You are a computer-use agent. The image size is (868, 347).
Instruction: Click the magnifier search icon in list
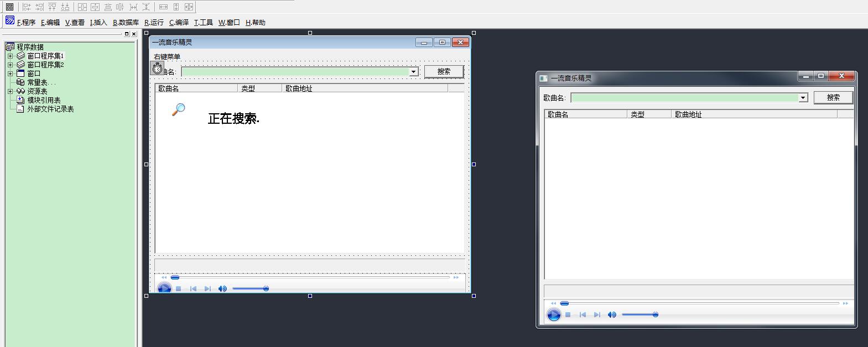click(178, 109)
